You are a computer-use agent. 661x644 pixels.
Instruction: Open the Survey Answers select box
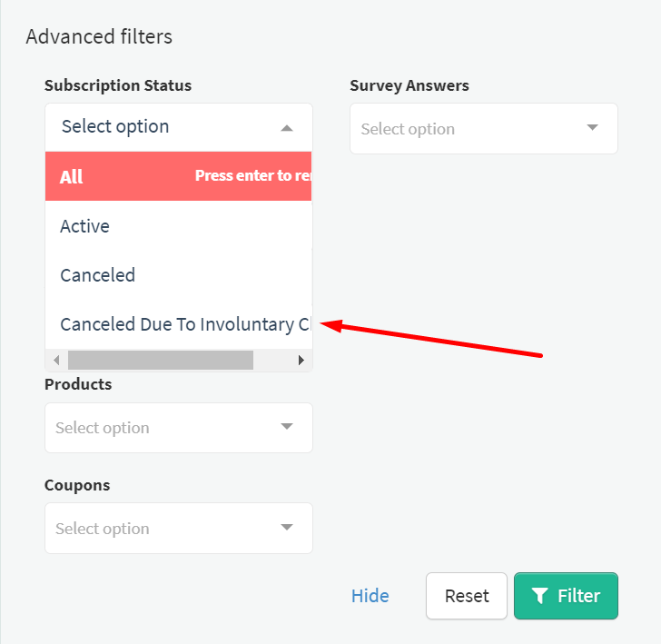click(x=484, y=129)
